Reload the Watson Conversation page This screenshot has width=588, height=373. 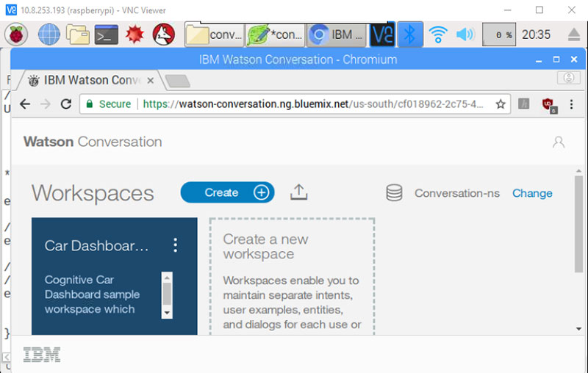(66, 104)
